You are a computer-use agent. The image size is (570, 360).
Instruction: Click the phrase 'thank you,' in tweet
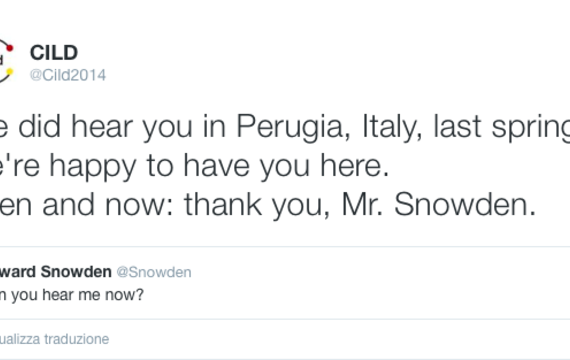tap(257, 204)
